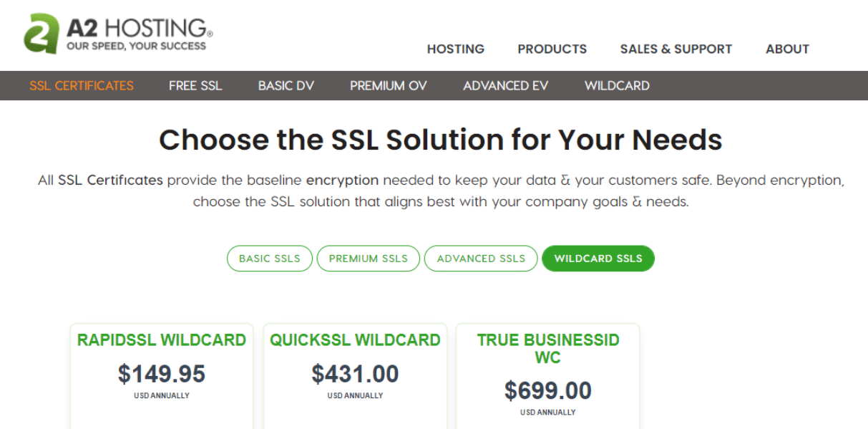Image resolution: width=868 pixels, height=429 pixels.
Task: Open the Sales & Support menu
Action: 676,49
